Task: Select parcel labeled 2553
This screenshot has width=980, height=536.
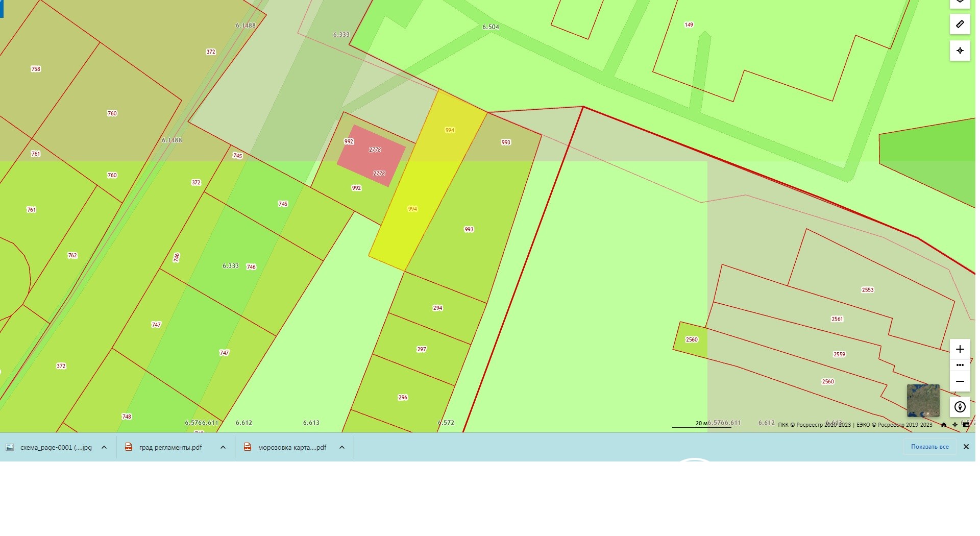Action: 868,290
